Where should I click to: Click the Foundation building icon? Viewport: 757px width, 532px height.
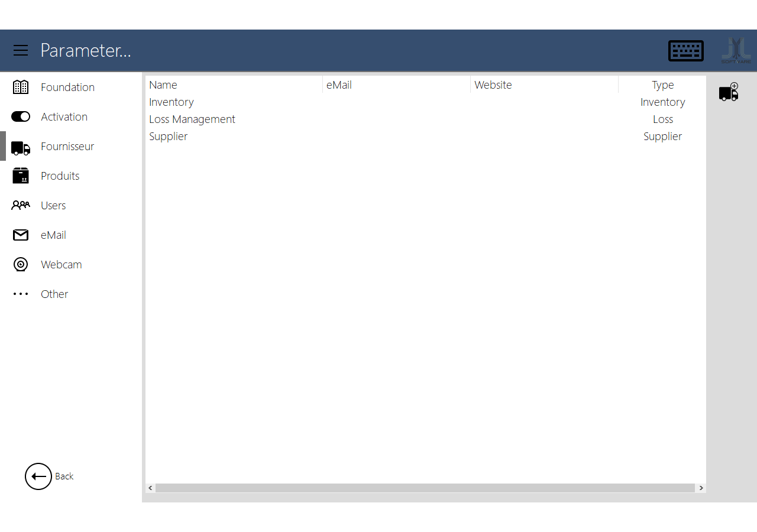(21, 87)
